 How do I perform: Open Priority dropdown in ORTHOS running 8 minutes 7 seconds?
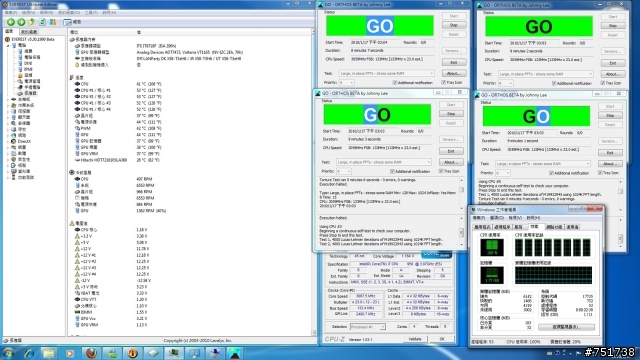pos(346,83)
